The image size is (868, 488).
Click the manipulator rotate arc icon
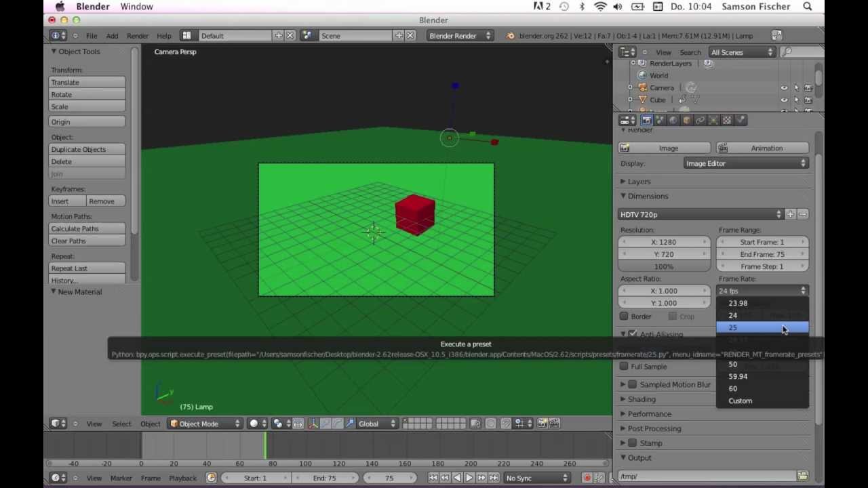tap(338, 424)
